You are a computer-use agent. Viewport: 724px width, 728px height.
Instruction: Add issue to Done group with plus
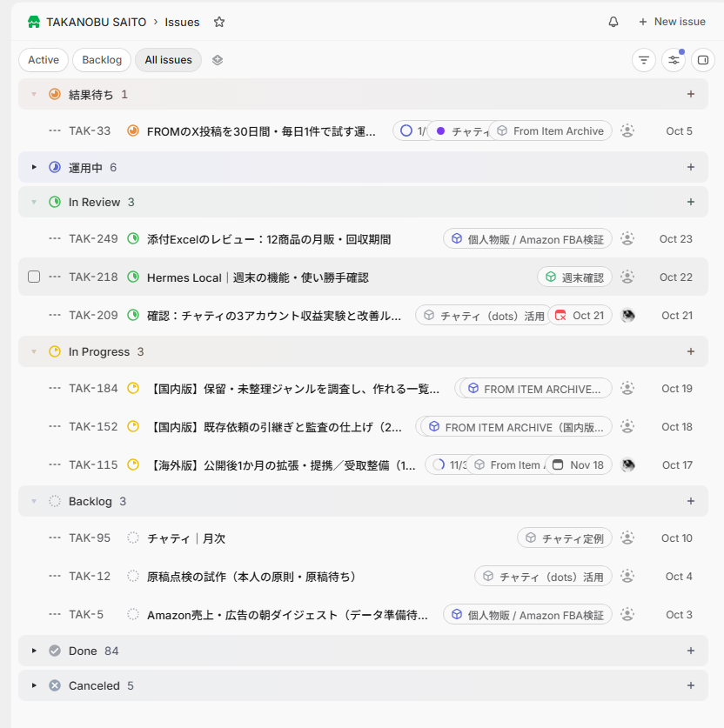691,651
